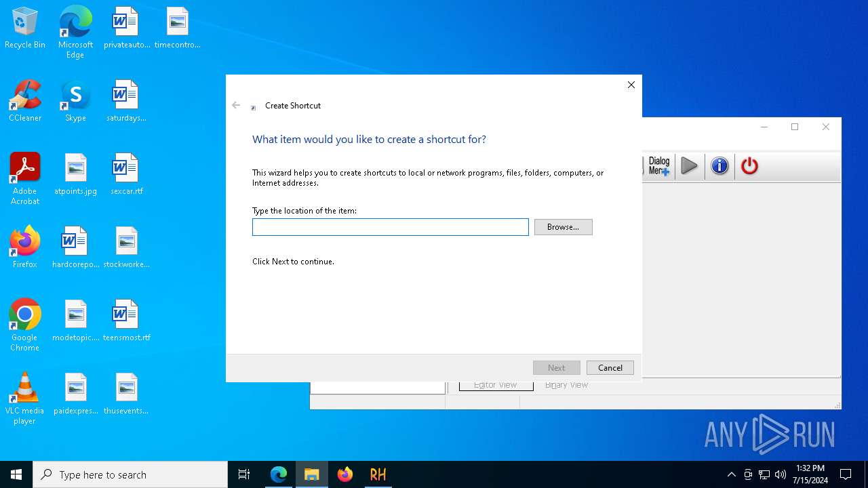868x488 pixels.
Task: Launch the VLC media player shortcut
Action: 25,399
